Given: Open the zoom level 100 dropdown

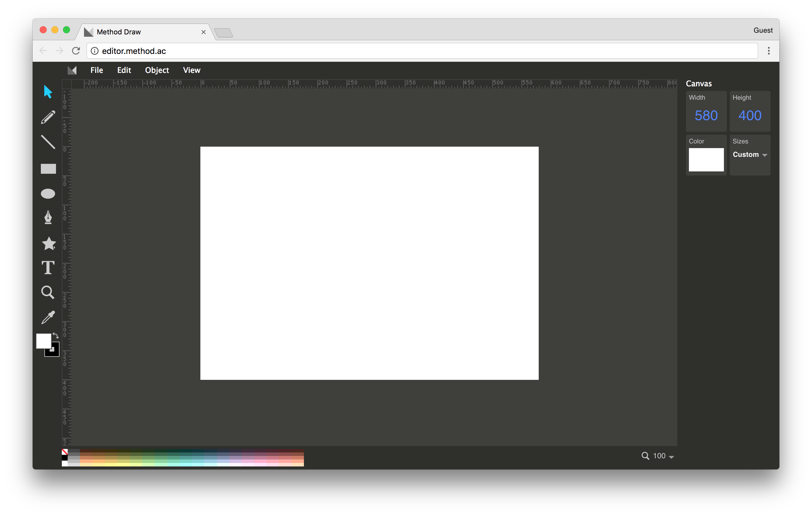Looking at the screenshot, I should pos(663,456).
